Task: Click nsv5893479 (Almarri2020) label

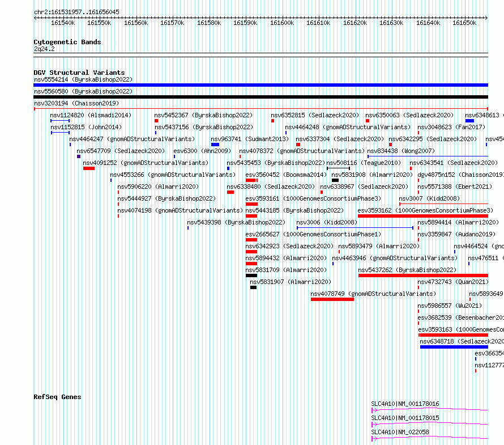Action: (379, 246)
